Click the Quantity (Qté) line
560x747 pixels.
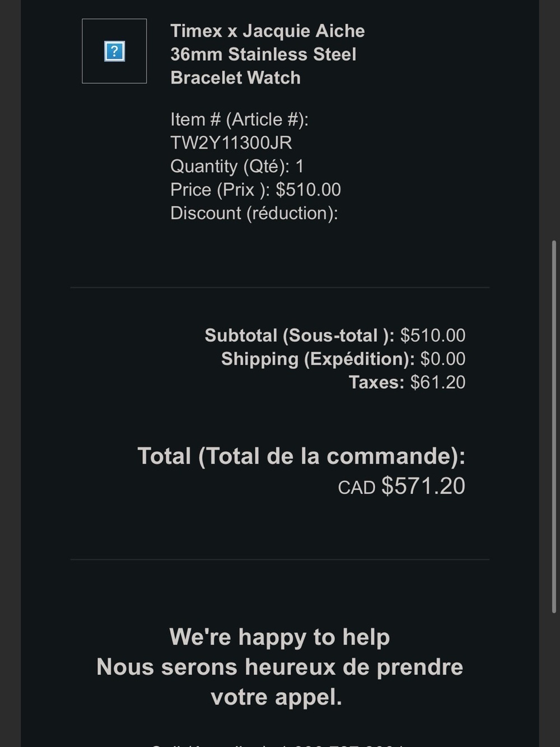[237, 166]
